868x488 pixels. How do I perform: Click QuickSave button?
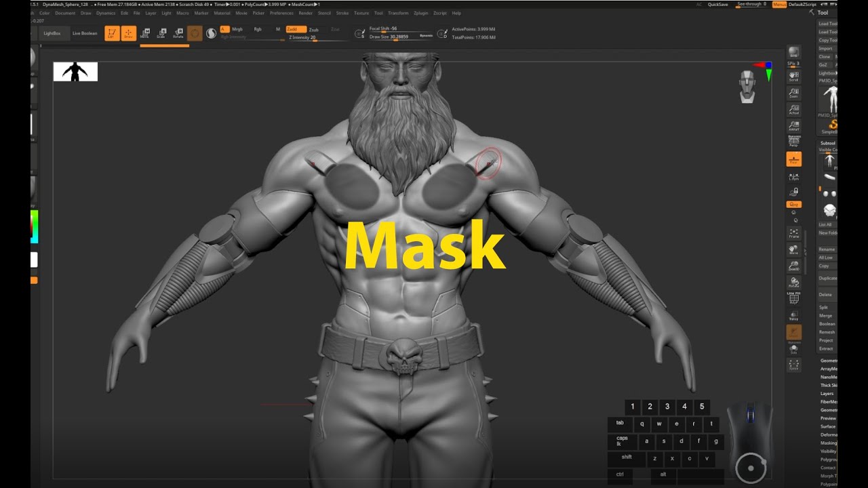(x=718, y=4)
